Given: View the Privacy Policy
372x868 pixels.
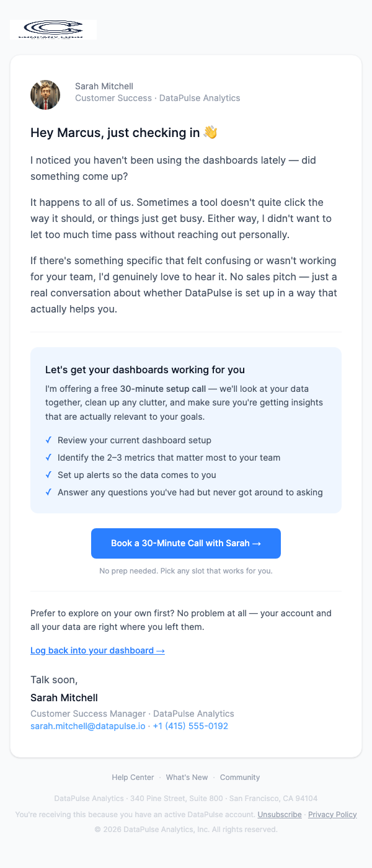Looking at the screenshot, I should tap(332, 814).
